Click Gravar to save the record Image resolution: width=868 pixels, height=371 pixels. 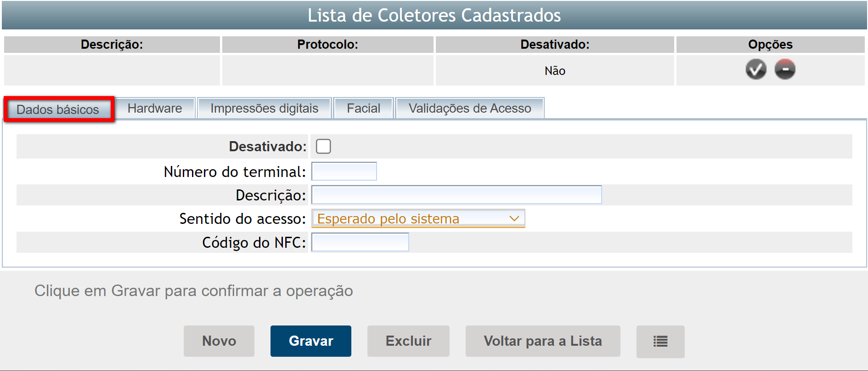tap(310, 341)
